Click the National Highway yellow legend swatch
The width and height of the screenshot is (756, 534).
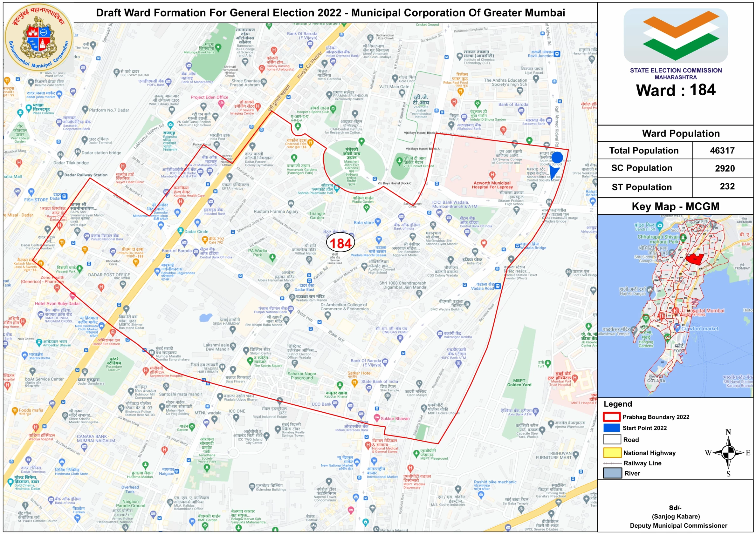(612, 453)
